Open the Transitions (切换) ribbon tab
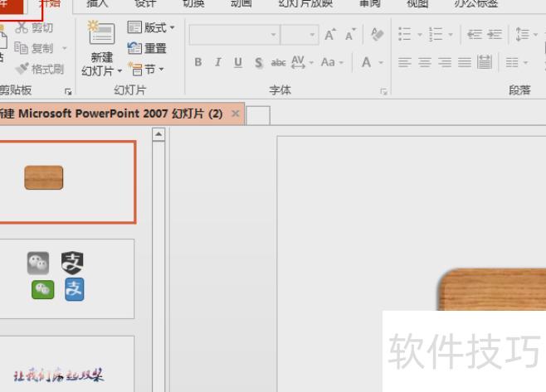546x392 pixels. click(x=193, y=4)
